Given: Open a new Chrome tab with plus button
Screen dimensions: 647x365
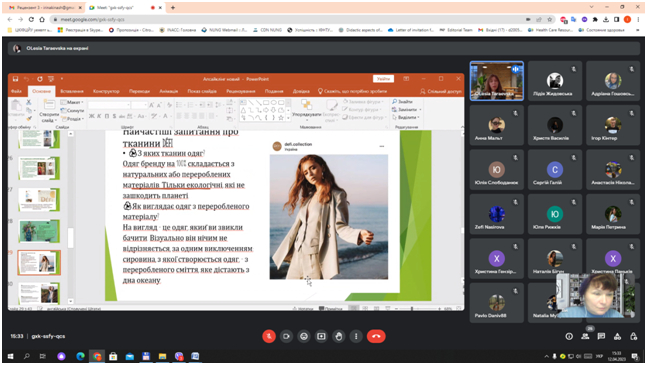Looking at the screenshot, I should (x=172, y=7).
